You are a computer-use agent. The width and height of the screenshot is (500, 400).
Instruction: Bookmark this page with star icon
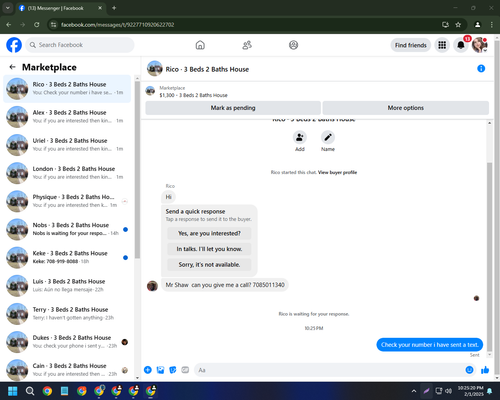point(458,25)
